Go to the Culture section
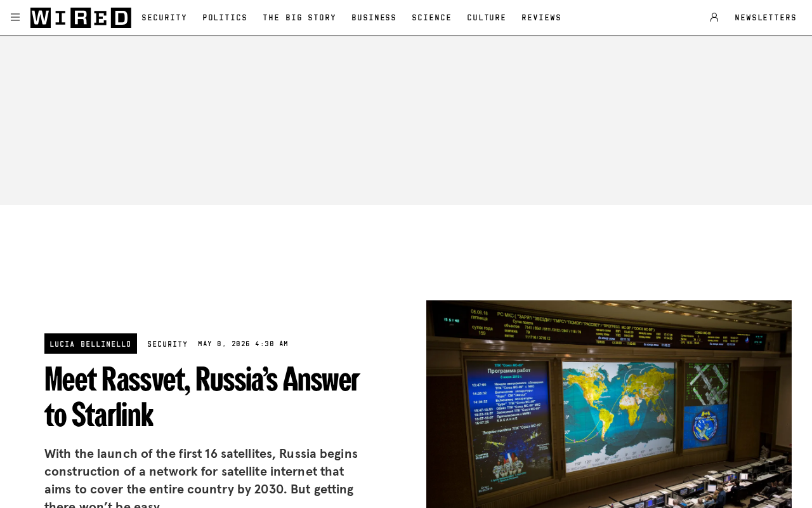Image resolution: width=812 pixels, height=508 pixels. (487, 18)
